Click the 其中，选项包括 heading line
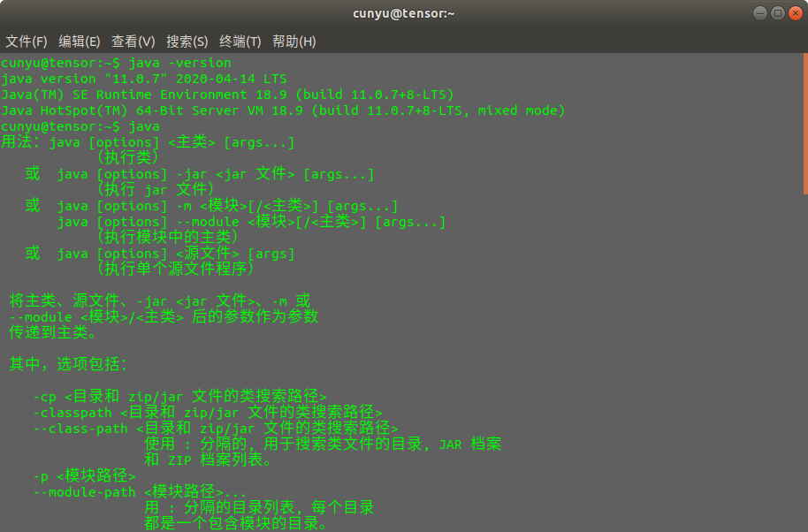This screenshot has height=532, width=808. (x=69, y=364)
